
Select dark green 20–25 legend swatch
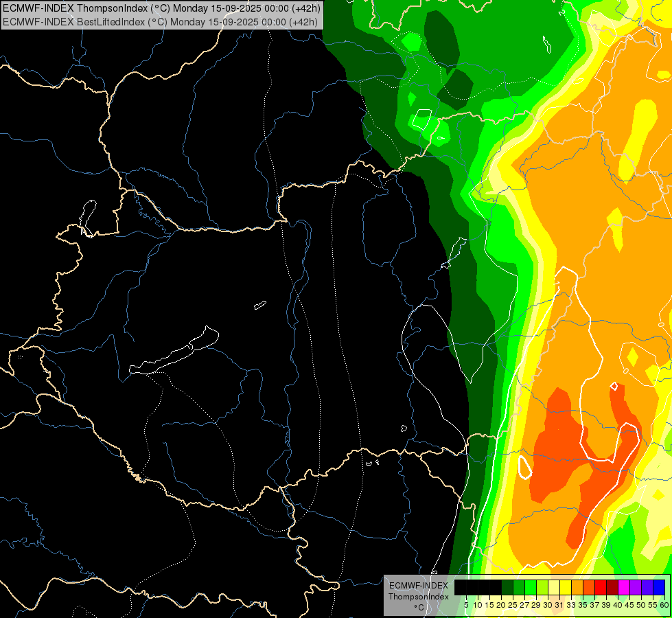(507, 587)
